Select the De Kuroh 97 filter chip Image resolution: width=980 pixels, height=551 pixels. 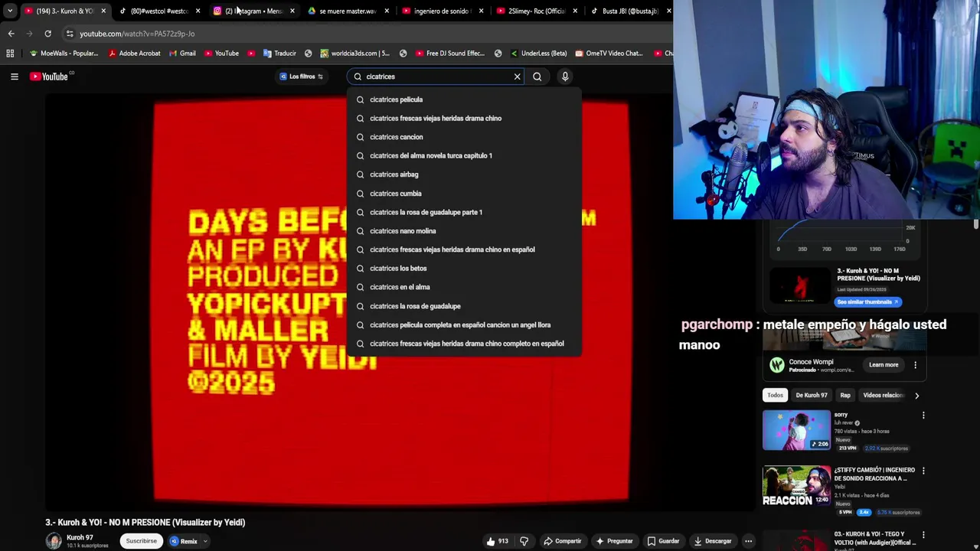click(811, 395)
